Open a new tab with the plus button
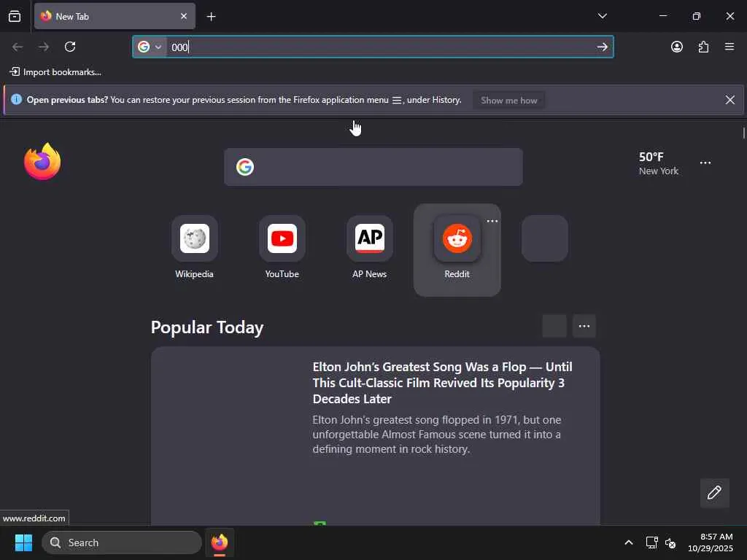 coord(211,17)
